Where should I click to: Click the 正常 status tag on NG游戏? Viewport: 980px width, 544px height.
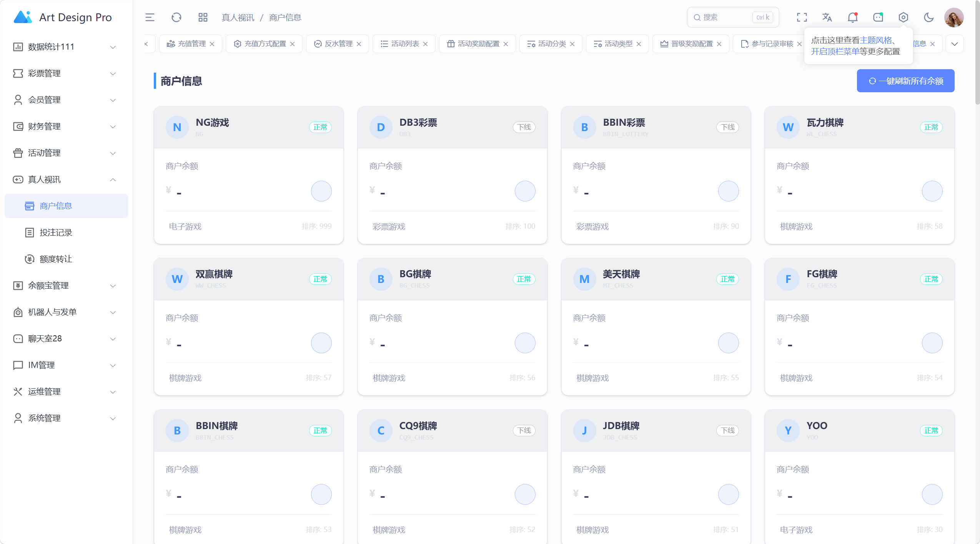(x=320, y=127)
